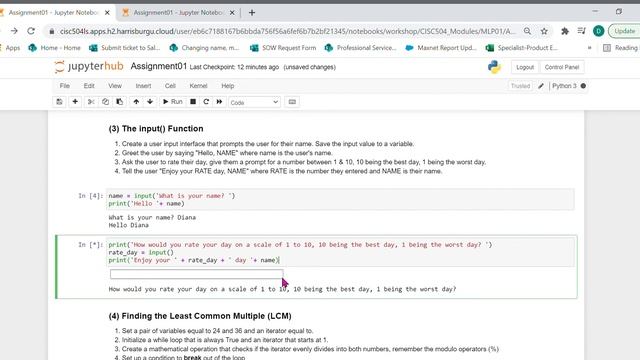Open a new browser tab
This screenshot has height=360, width=640.
252,13
